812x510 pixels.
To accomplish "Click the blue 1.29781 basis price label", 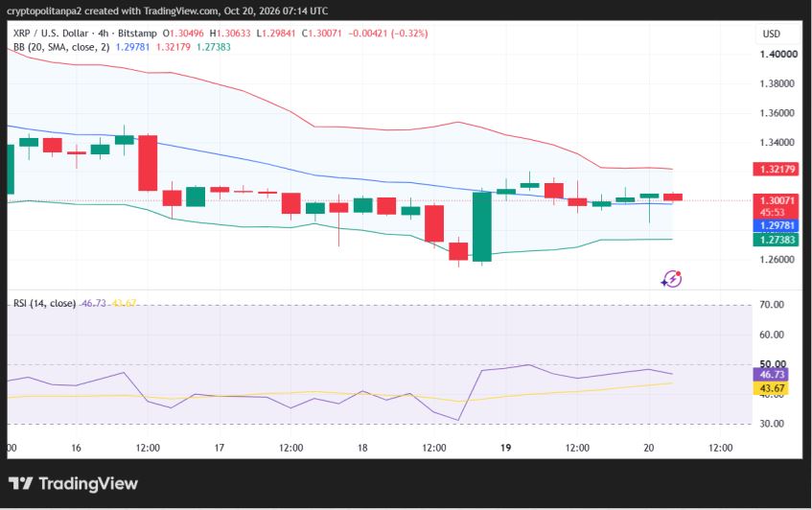I will pos(777,225).
